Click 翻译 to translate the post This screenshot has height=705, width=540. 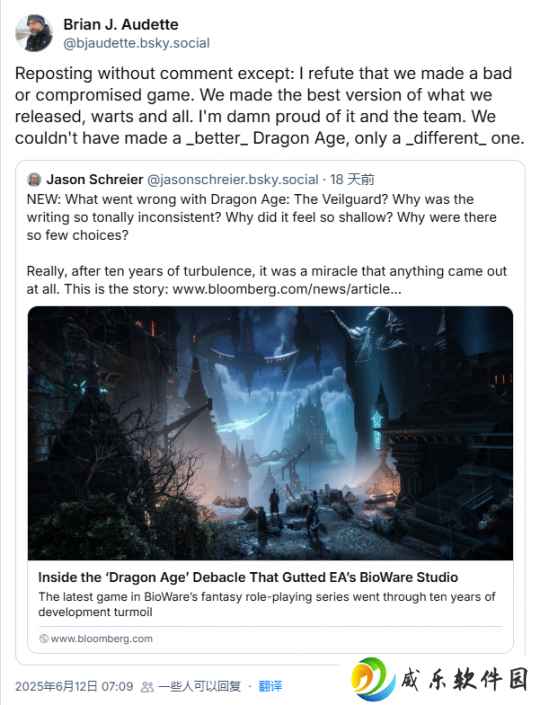tap(270, 687)
